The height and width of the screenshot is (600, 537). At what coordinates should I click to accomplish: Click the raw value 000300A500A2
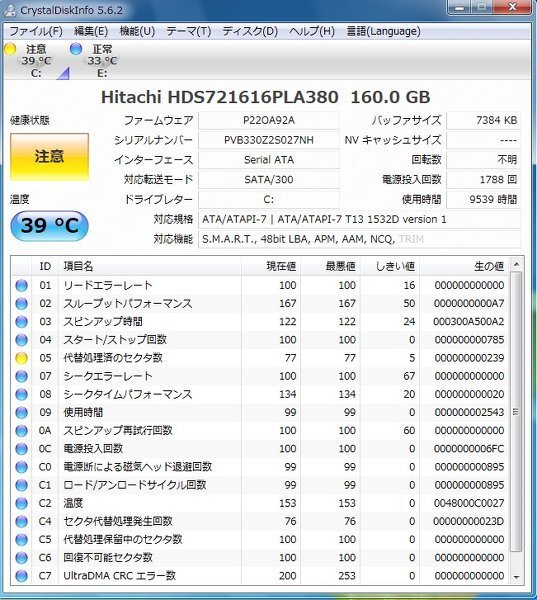(x=468, y=322)
